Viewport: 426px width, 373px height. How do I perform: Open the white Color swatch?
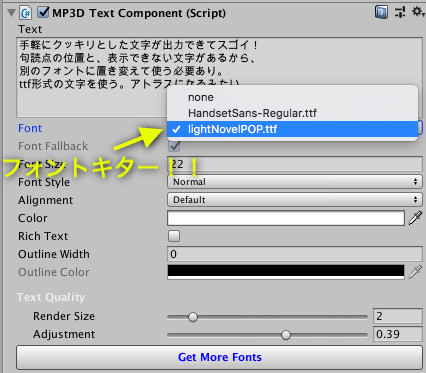(x=286, y=218)
